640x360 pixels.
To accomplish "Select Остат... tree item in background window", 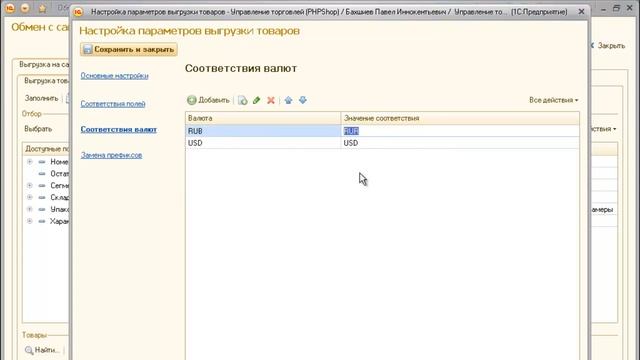I will 59,174.
